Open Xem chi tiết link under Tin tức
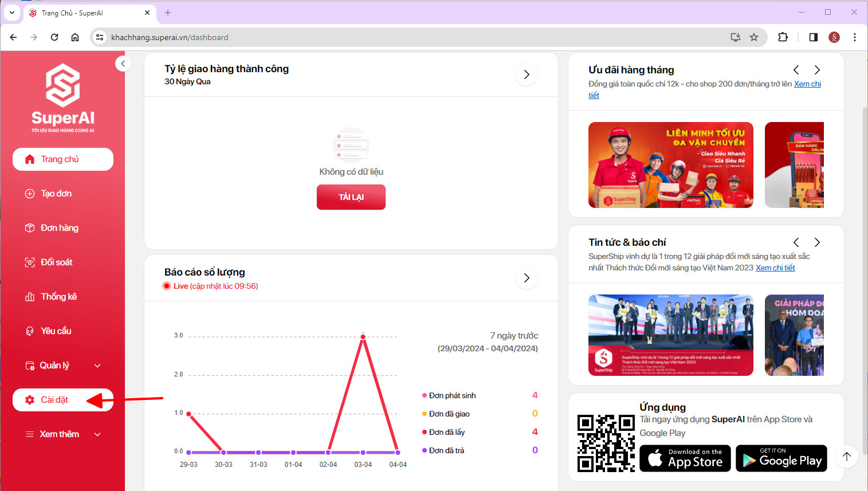This screenshot has height=491, width=868. pos(775,268)
